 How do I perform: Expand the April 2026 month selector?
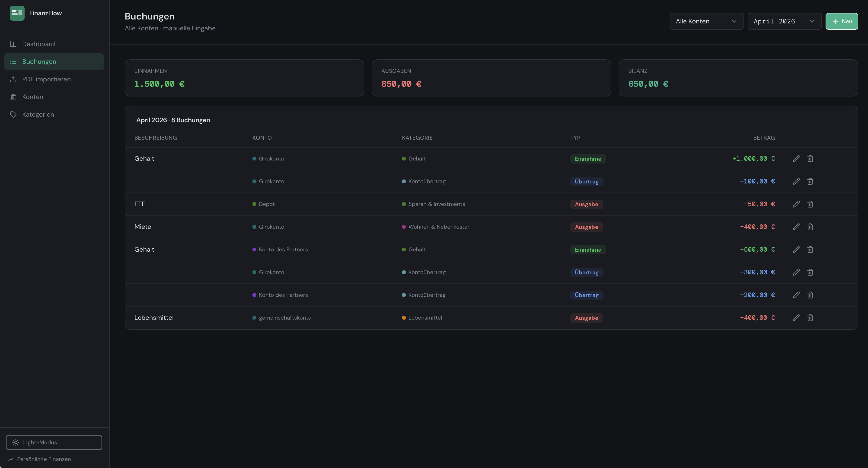[x=784, y=21]
